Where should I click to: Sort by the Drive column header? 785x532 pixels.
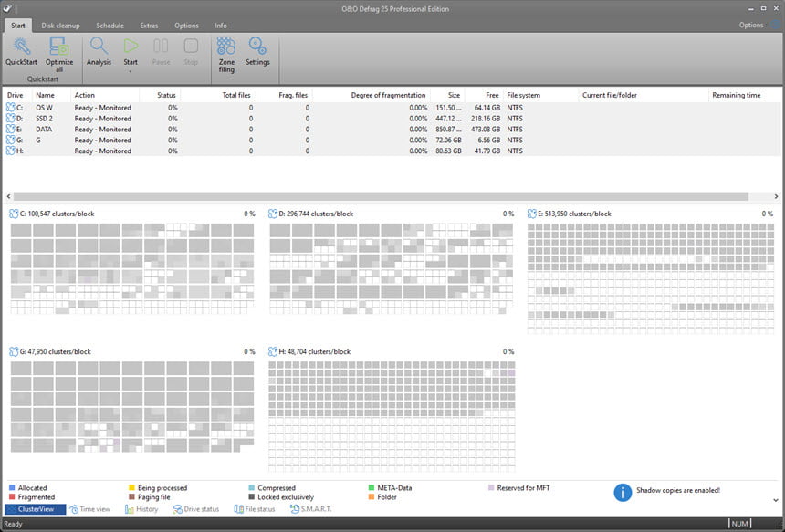(x=18, y=95)
